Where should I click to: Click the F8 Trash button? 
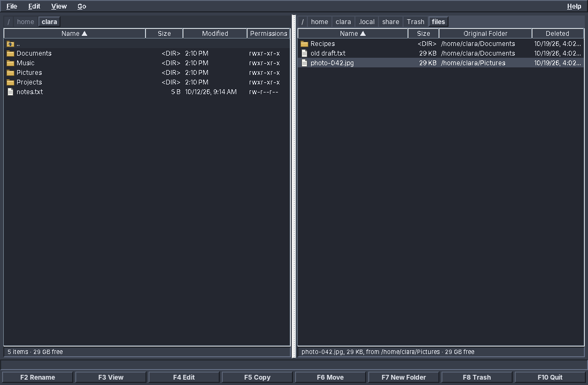coord(477,377)
